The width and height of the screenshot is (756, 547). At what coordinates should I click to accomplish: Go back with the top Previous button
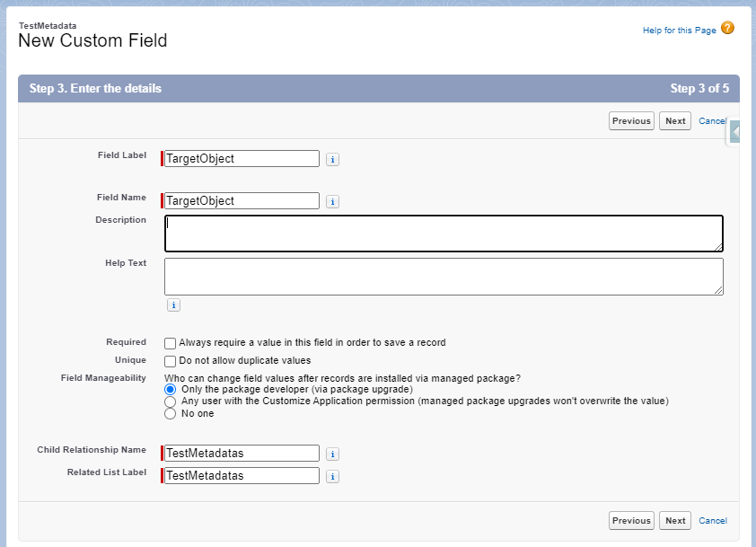(631, 121)
